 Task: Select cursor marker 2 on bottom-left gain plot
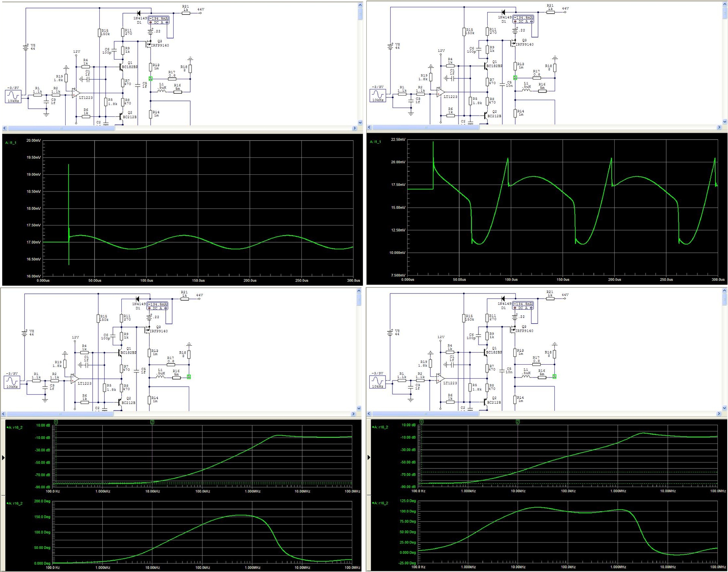coord(152,422)
